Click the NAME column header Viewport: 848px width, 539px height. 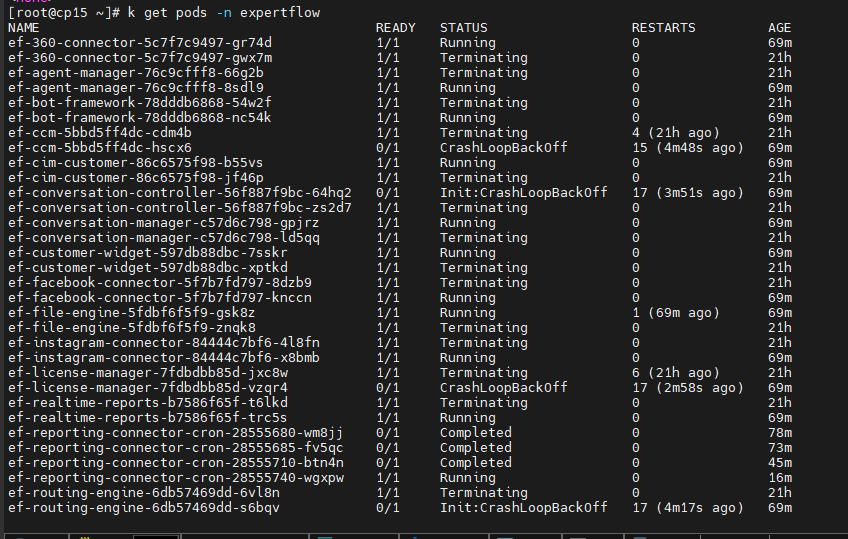tap(23, 28)
